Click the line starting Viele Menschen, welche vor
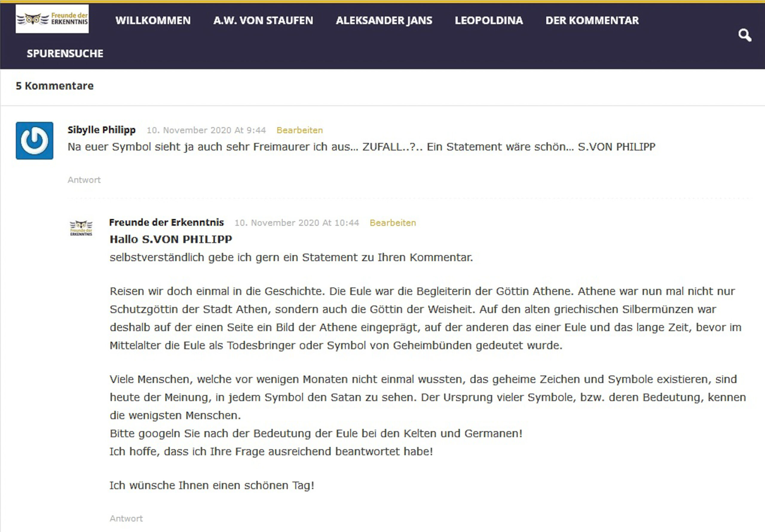765x532 pixels. 423,379
